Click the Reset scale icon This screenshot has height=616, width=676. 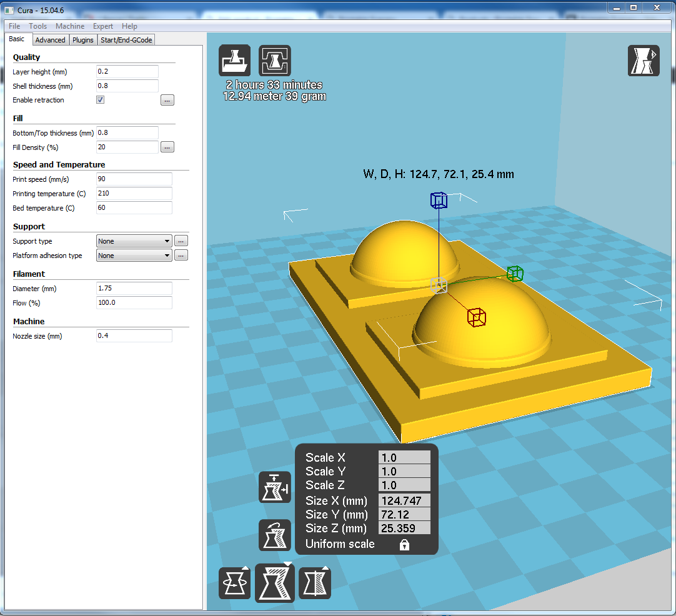(275, 535)
